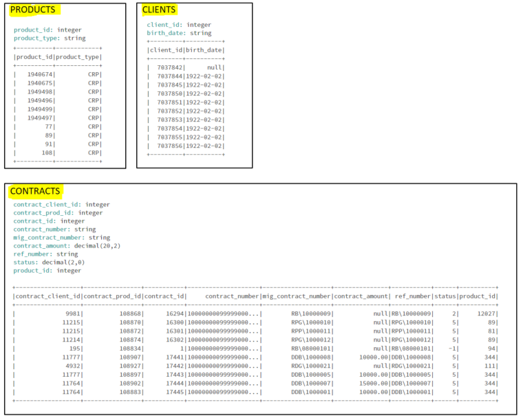Click the contract_client_id column header

[x=47, y=296]
